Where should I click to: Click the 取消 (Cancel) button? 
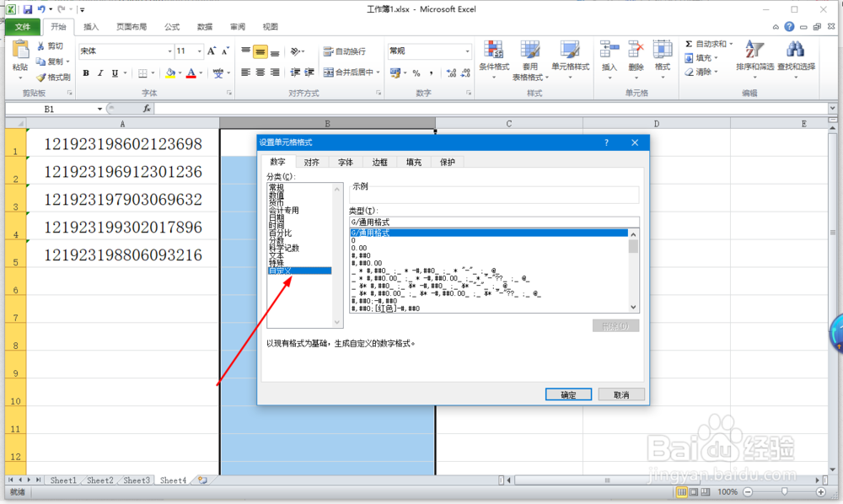pyautogui.click(x=621, y=395)
